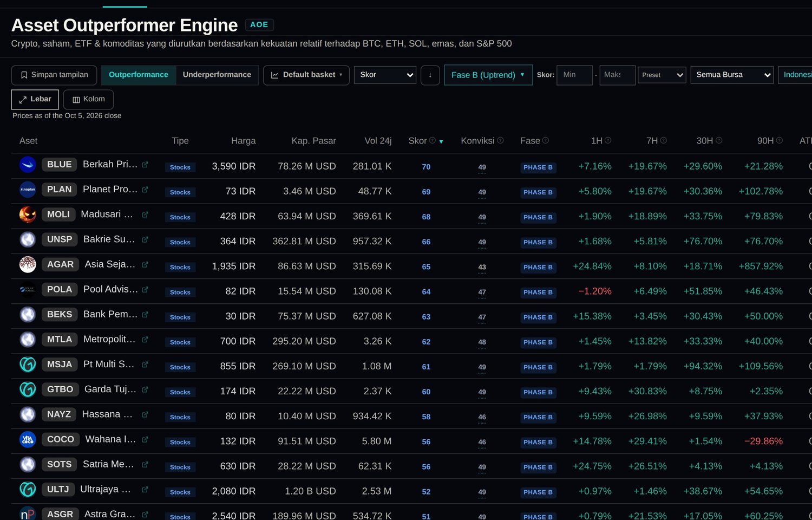Show info tooltip beside Skor header
The width and height of the screenshot is (812, 520).
click(432, 140)
